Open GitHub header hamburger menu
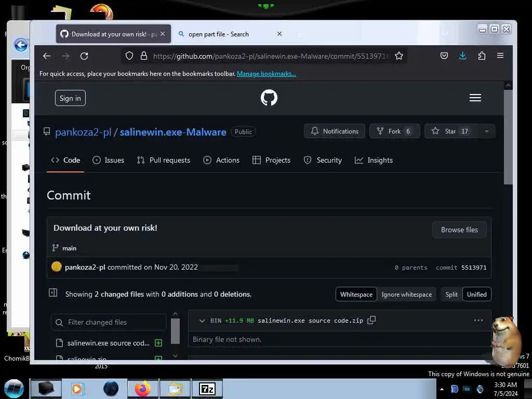The image size is (532, 399). click(x=475, y=98)
